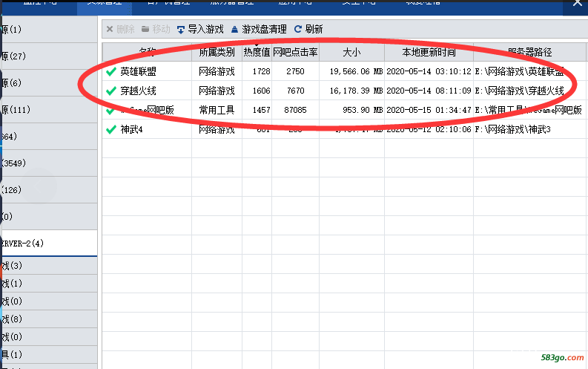Screen dimensions: 588x369
Task: Select the sidebar item ending 源(27)
Action: pyautogui.click(x=49, y=56)
